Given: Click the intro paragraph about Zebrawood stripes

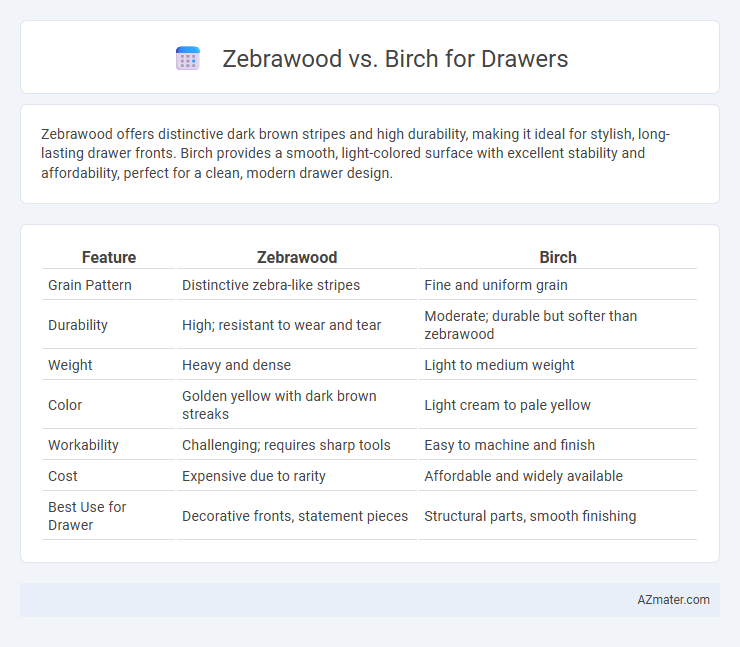Looking at the screenshot, I should click(x=355, y=153).
